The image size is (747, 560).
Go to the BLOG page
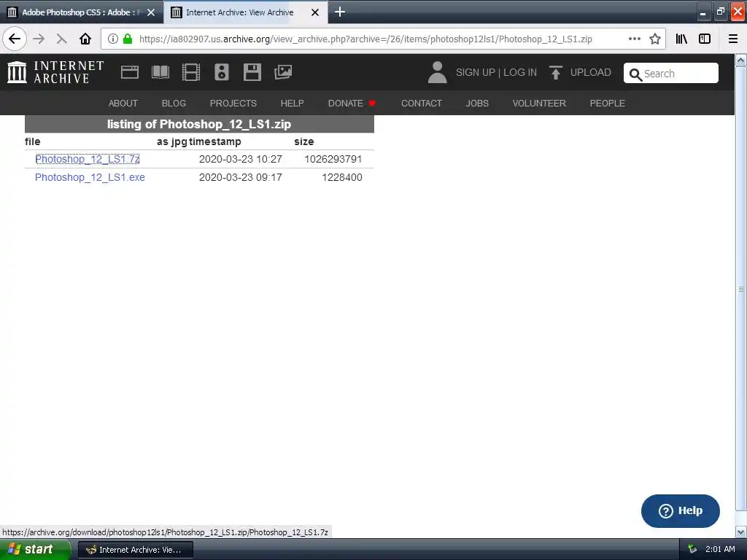pos(174,104)
